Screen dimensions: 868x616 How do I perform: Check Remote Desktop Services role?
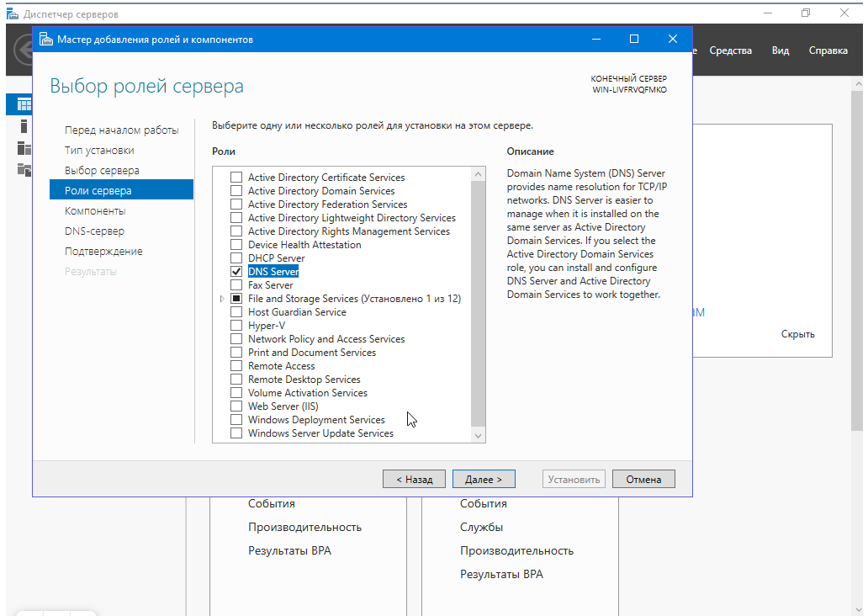236,380
